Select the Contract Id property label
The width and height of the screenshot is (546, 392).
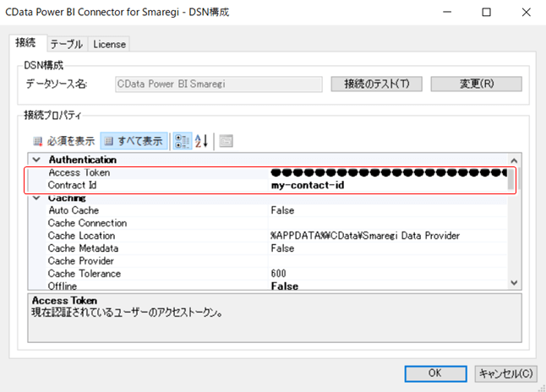click(72, 185)
